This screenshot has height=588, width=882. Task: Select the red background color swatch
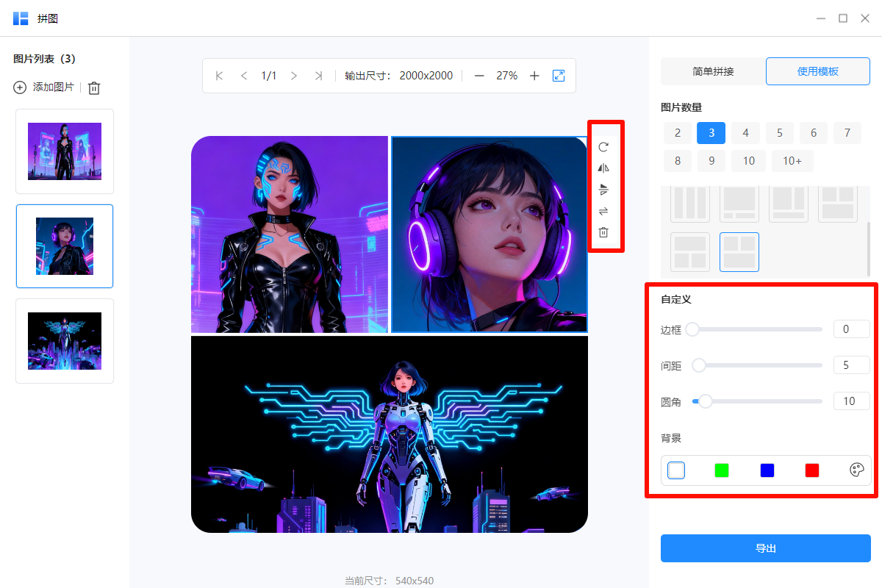pyautogui.click(x=811, y=470)
